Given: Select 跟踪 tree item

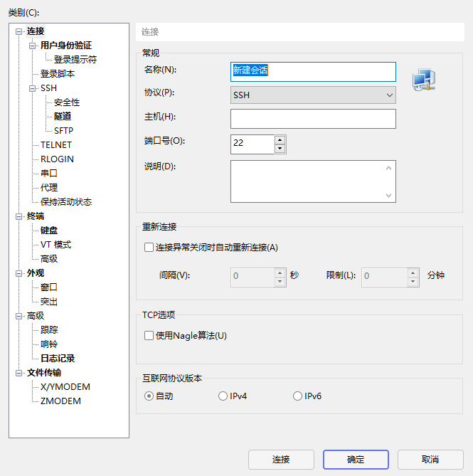Looking at the screenshot, I should 49,330.
